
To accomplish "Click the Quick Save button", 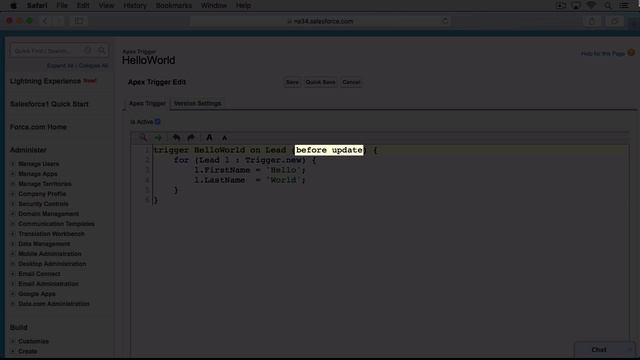I will [x=320, y=82].
